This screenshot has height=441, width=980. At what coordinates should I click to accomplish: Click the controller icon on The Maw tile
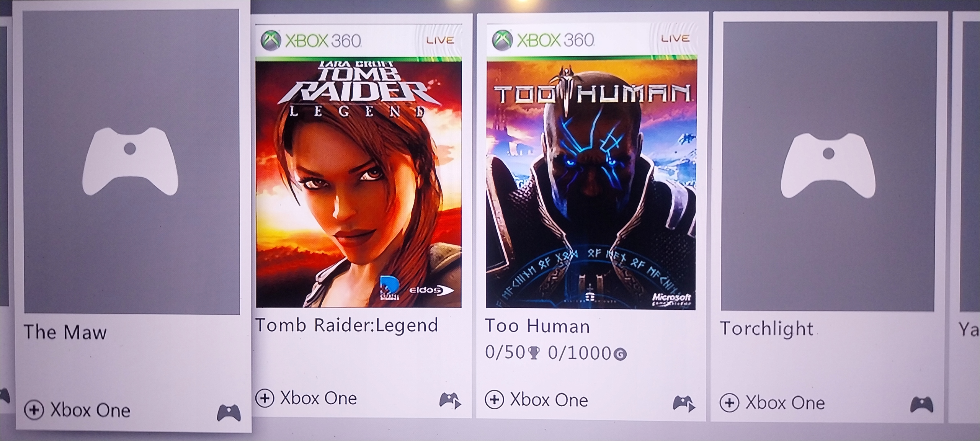coord(229,413)
